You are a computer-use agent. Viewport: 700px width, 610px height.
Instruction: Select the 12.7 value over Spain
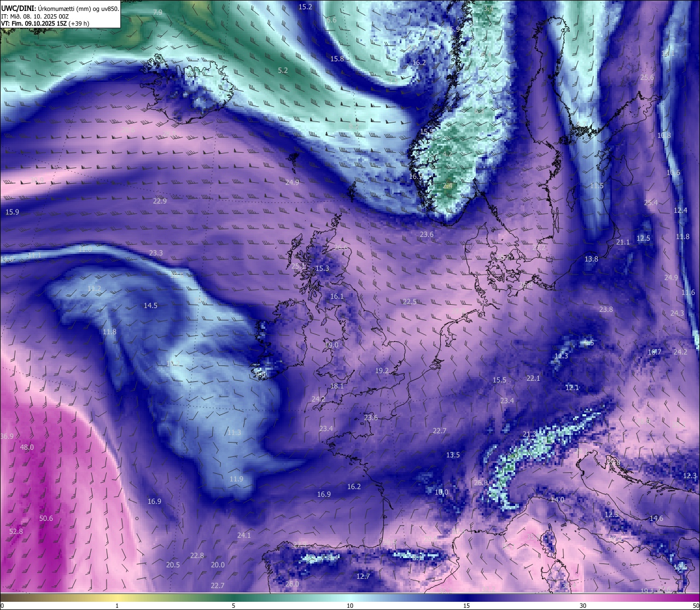[x=363, y=576]
